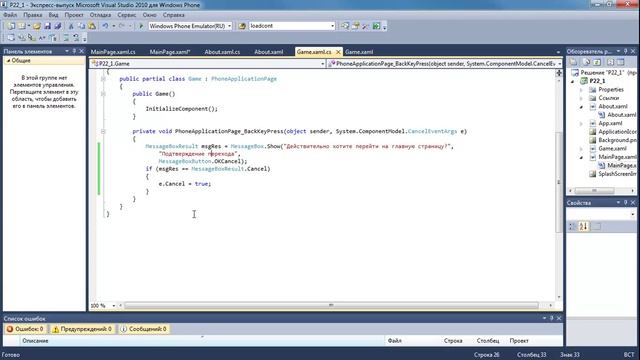
Task: Expand the App.xaml tree node
Action: [581, 123]
